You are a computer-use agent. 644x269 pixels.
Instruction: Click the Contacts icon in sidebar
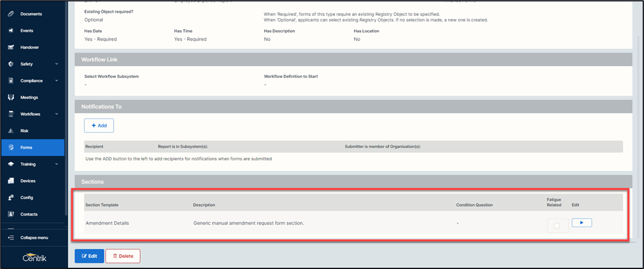tap(12, 214)
